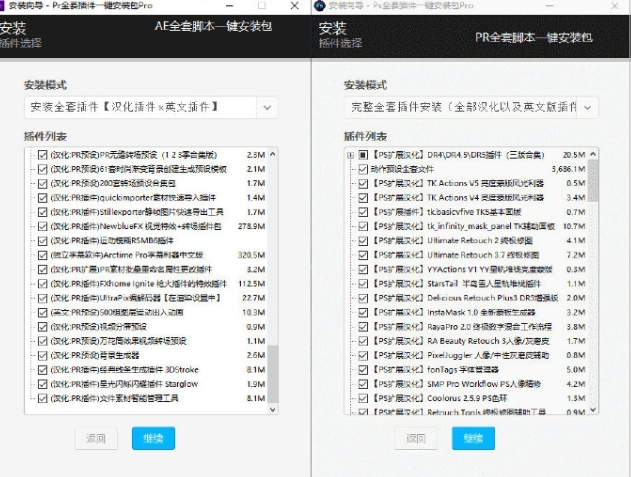Uncheck the NewblueFX plugin checkbox
The width and height of the screenshot is (631, 477).
tap(43, 226)
